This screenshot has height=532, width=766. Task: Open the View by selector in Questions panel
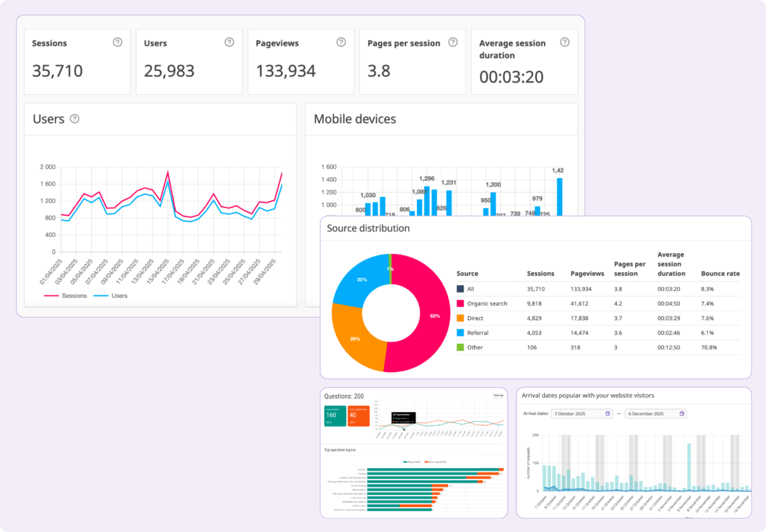click(498, 395)
